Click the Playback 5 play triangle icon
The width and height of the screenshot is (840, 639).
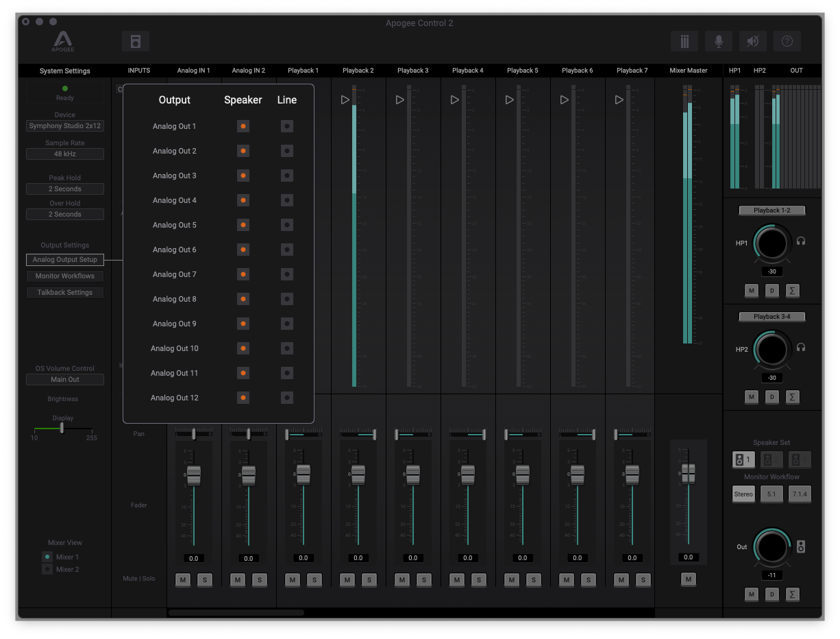pyautogui.click(x=510, y=100)
